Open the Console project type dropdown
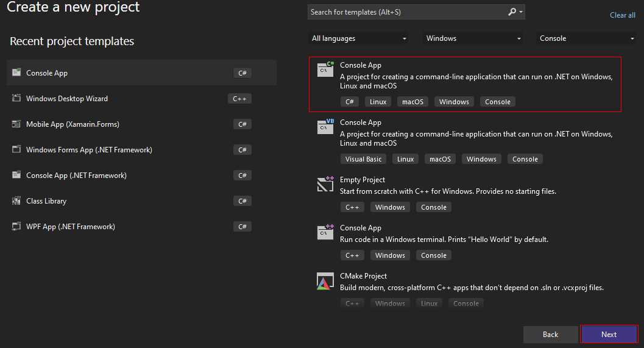Screen dimensions: 644x348 tap(587, 38)
